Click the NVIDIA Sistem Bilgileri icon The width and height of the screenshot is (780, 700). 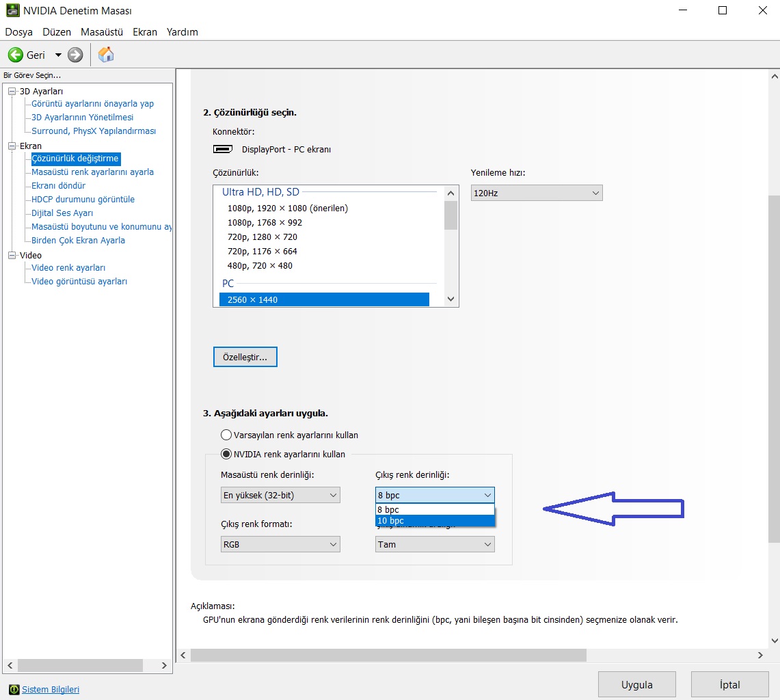14,689
